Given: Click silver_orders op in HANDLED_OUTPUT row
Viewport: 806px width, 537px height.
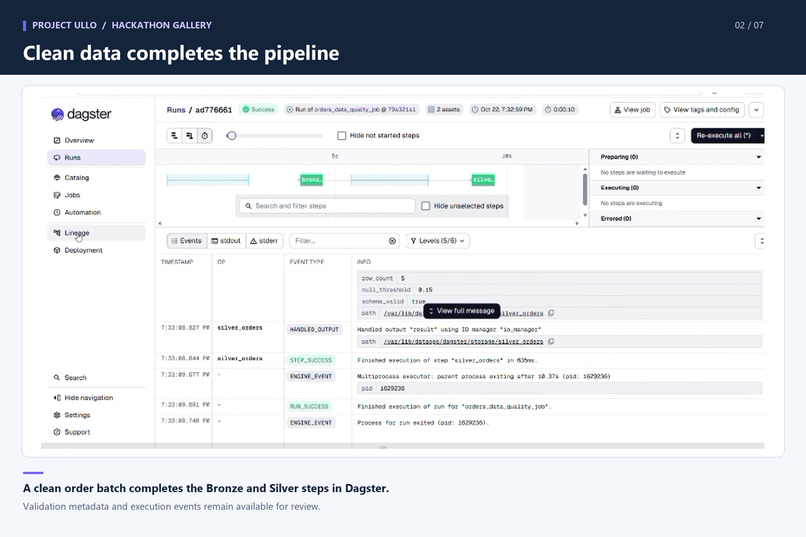Looking at the screenshot, I should (x=240, y=328).
